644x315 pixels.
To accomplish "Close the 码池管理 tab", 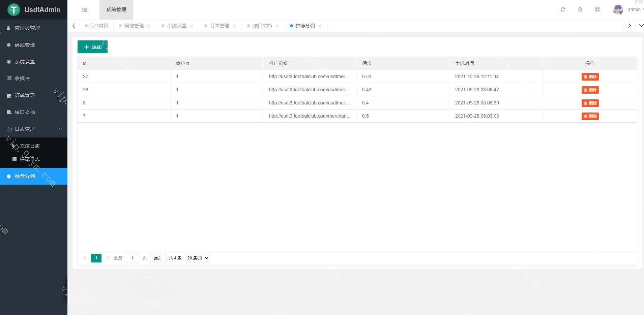I will point(149,26).
